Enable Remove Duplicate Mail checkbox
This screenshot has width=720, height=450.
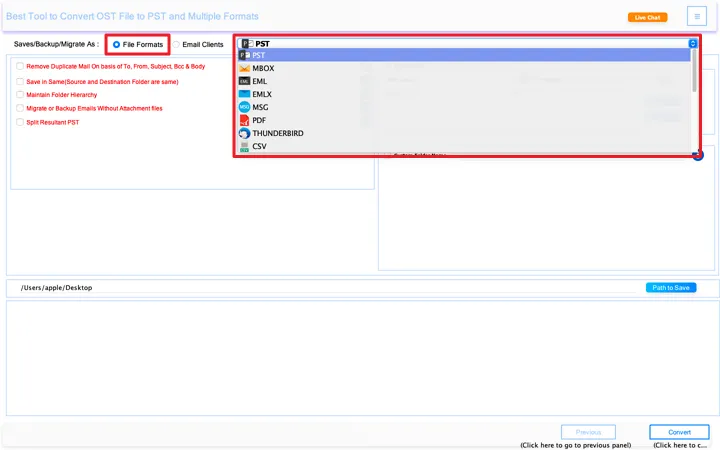pos(20,66)
